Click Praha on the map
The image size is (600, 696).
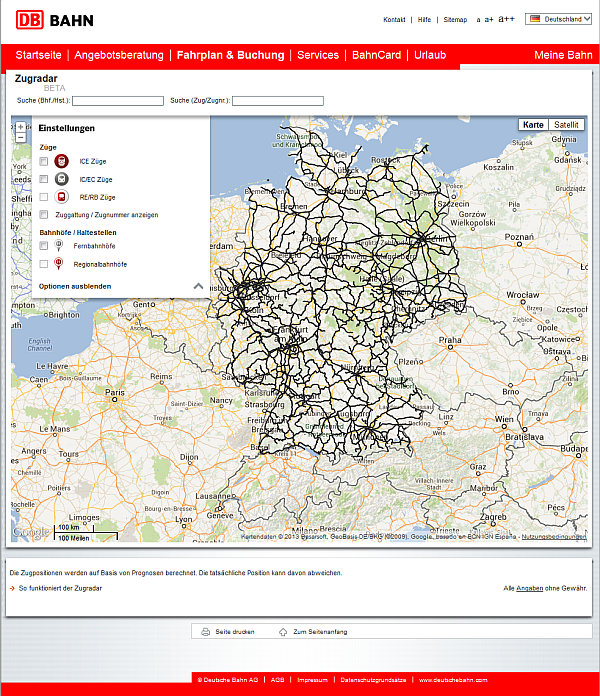pyautogui.click(x=450, y=340)
